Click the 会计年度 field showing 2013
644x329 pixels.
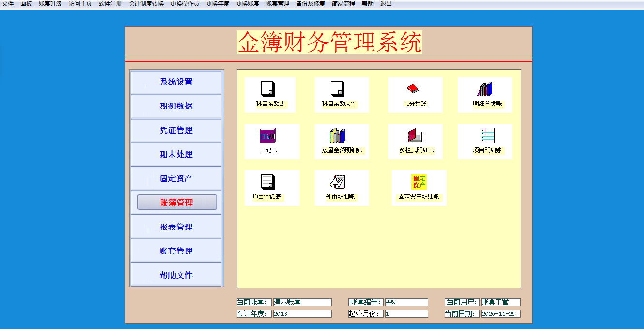point(302,314)
